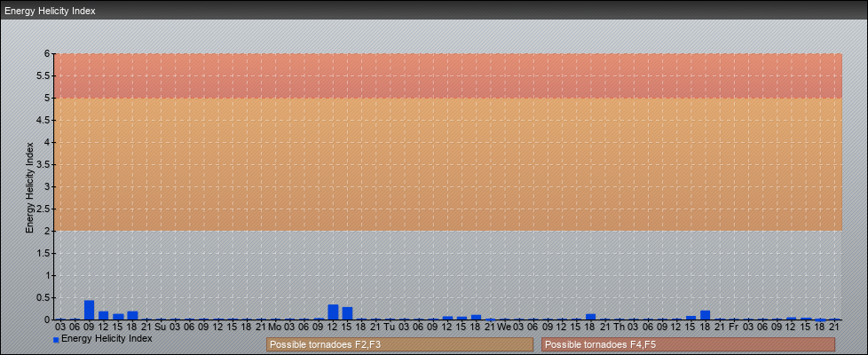Screen dimensions: 868x355
Task: Click the 'Tu' day label on x-axis
Action: click(389, 327)
